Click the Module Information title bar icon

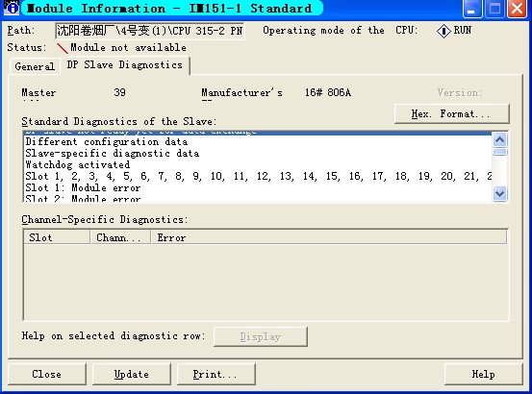click(12, 8)
